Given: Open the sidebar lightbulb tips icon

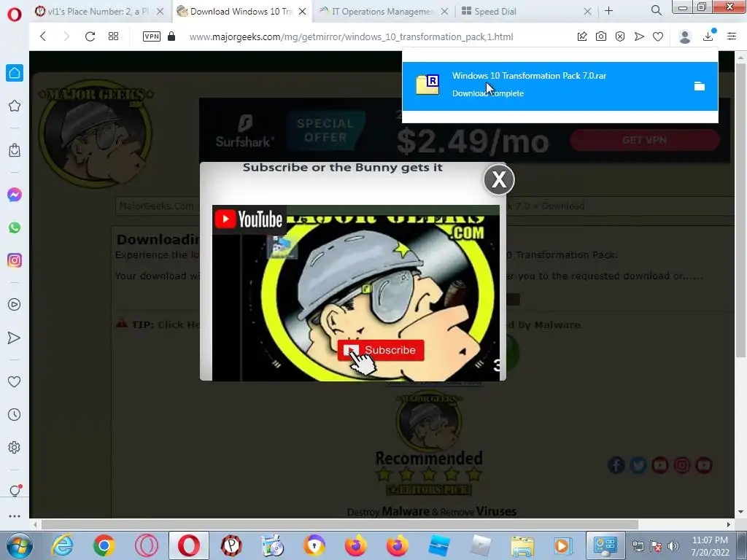Looking at the screenshot, I should tap(15, 491).
